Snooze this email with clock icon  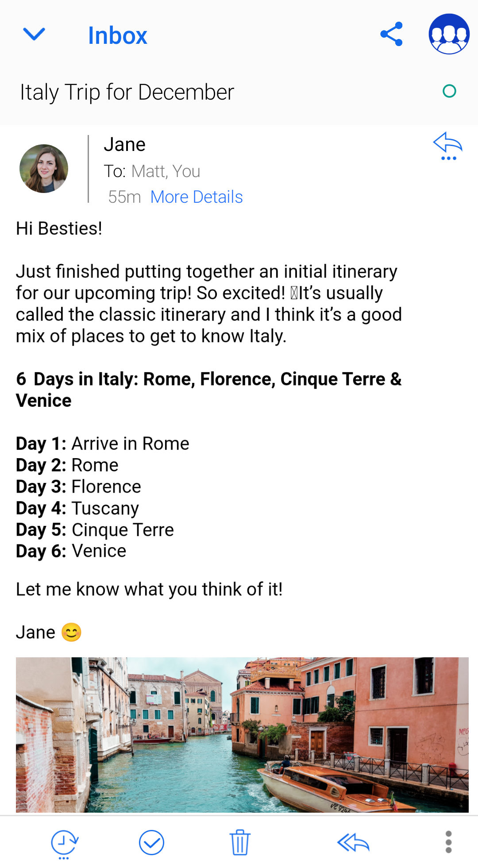coord(65,843)
